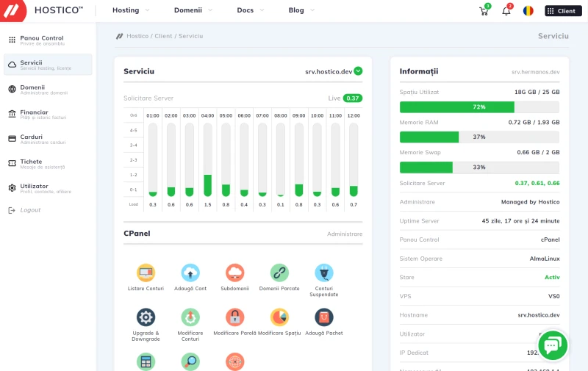Open Adaugă Pachet bag icon
This screenshot has width=588, height=371.
324,317
